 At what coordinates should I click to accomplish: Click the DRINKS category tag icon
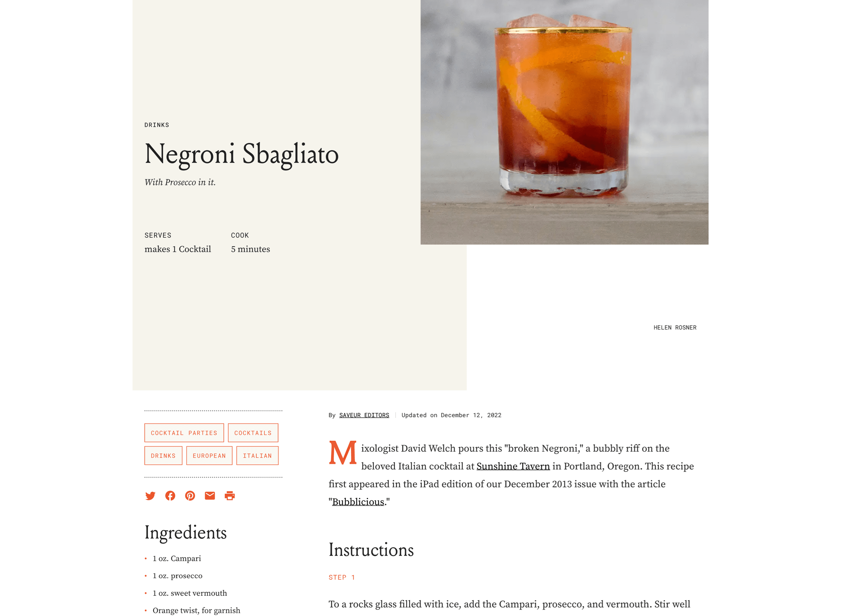tap(163, 456)
